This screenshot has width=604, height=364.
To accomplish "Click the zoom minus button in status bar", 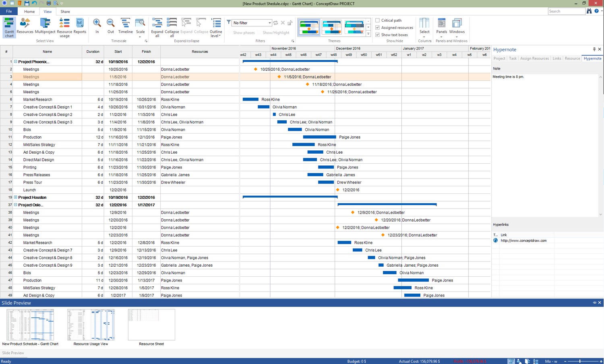I will pos(565,361).
